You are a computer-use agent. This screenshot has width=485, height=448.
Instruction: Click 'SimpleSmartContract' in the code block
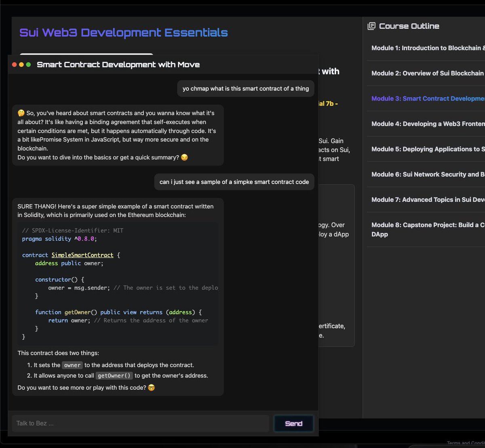tap(82, 255)
